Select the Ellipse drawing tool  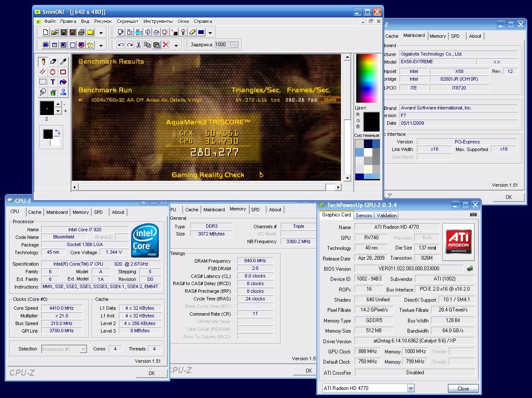pyautogui.click(x=53, y=72)
